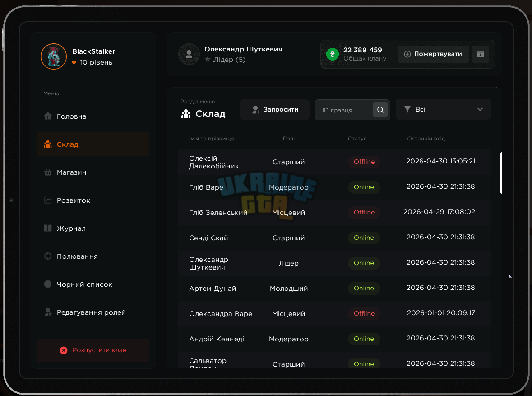Focus the ID гравця input field
Screen dimensions: 532x396
[344, 110]
